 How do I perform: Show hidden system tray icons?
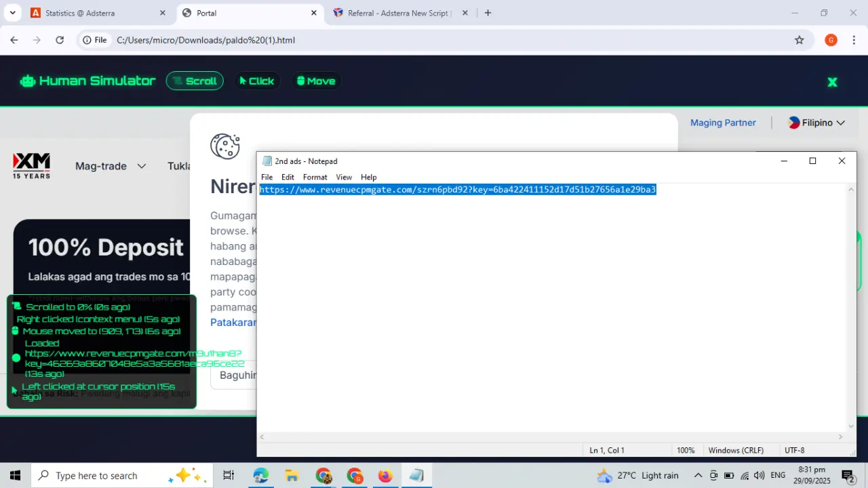tap(698, 476)
